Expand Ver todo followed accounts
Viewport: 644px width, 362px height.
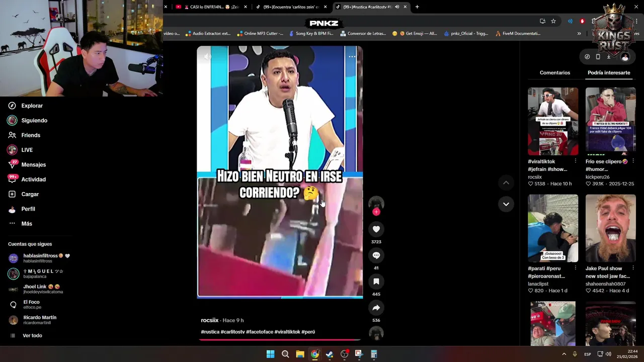pos(26,335)
